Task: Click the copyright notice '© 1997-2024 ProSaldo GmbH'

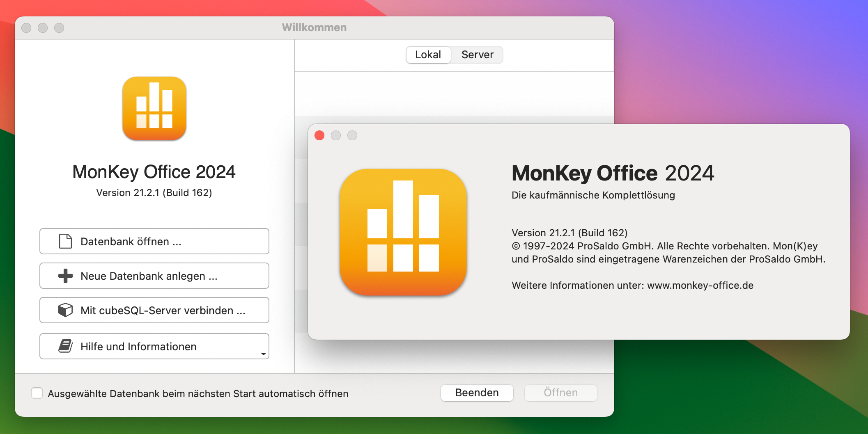Action: click(x=583, y=246)
